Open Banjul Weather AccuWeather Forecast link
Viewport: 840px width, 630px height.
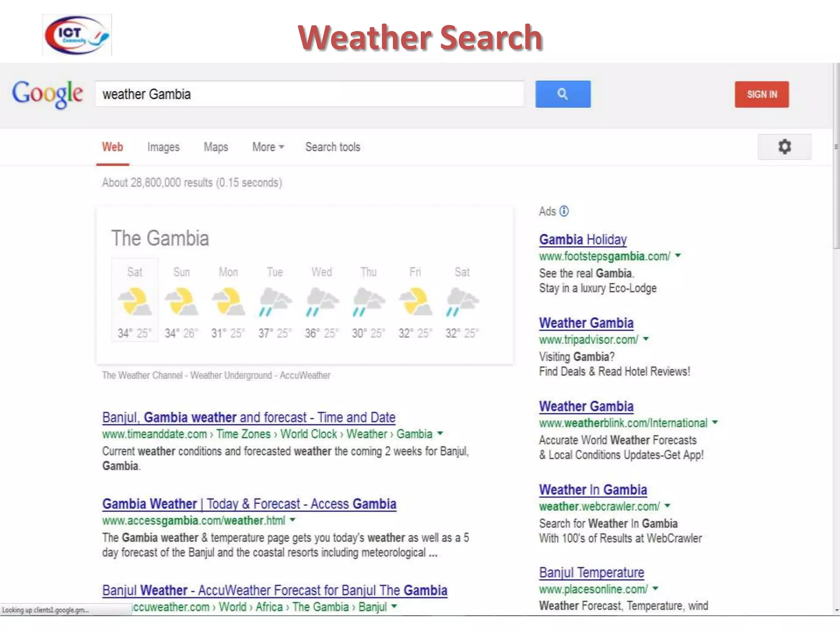pos(274,590)
